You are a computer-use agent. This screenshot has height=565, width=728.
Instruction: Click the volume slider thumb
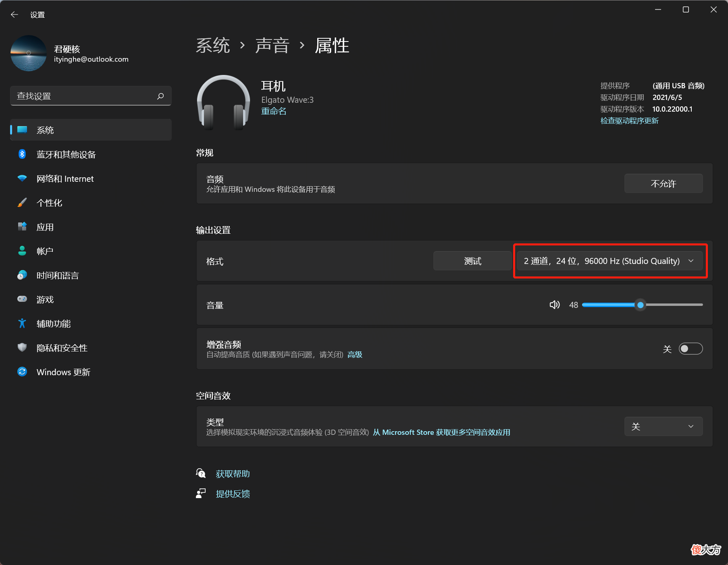(640, 305)
